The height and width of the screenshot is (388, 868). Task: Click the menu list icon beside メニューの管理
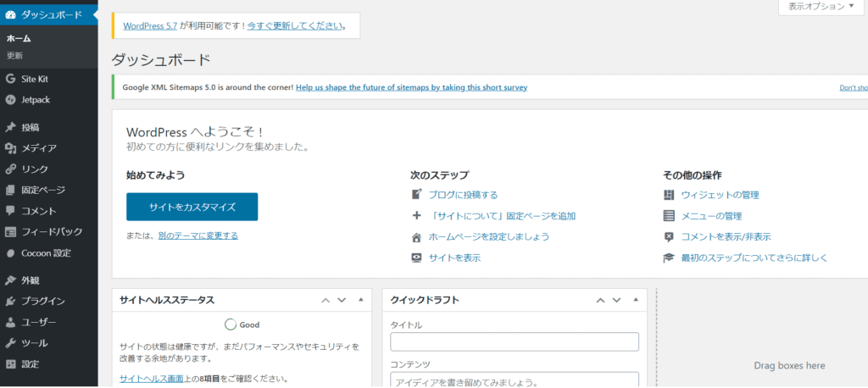[x=670, y=216]
